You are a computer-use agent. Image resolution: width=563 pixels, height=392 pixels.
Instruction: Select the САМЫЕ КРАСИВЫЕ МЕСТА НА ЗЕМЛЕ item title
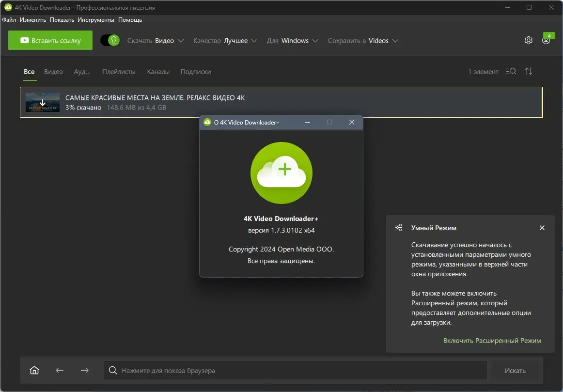click(x=155, y=98)
